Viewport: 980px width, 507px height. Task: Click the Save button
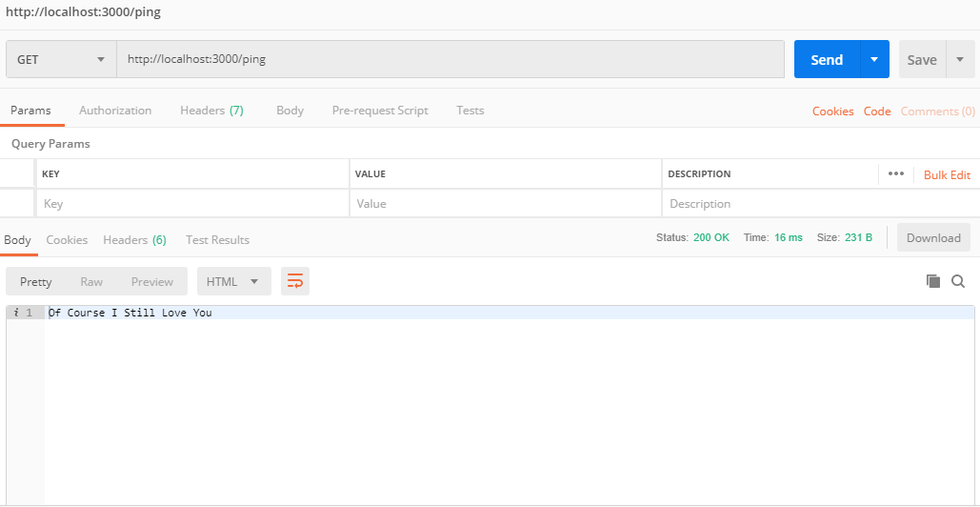point(922,59)
